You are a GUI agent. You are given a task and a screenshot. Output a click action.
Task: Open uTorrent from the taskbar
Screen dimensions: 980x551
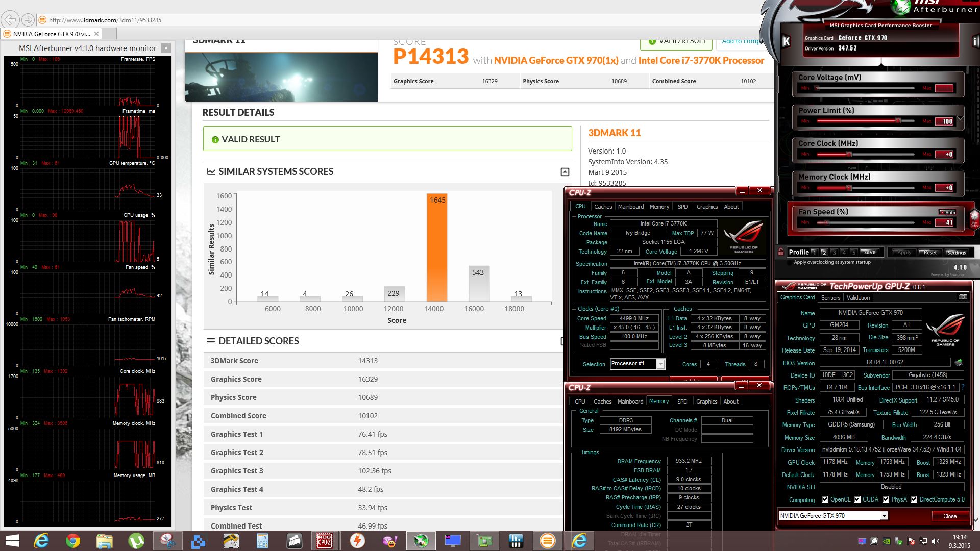[x=136, y=540]
